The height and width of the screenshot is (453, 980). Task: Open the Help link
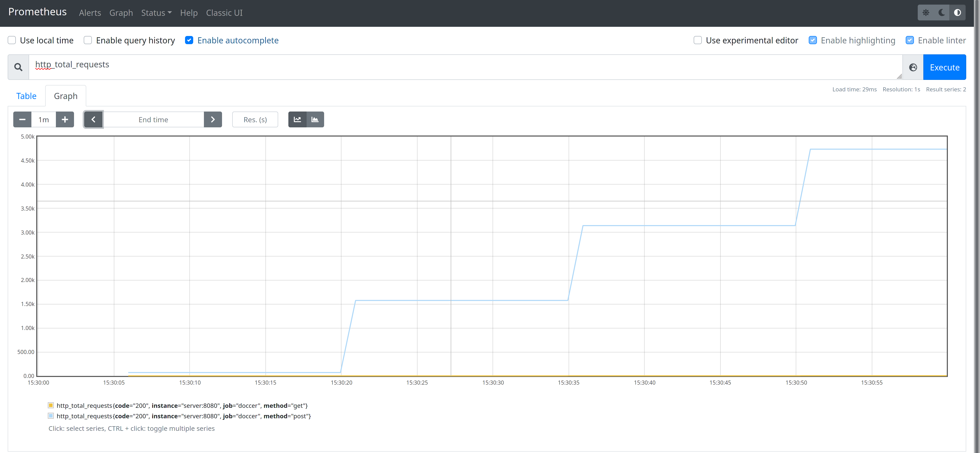pyautogui.click(x=189, y=13)
